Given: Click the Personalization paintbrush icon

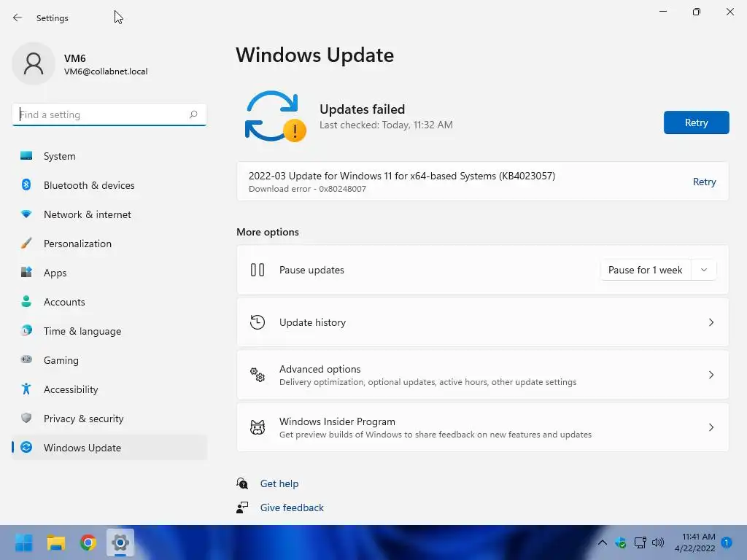Looking at the screenshot, I should click(x=26, y=244).
